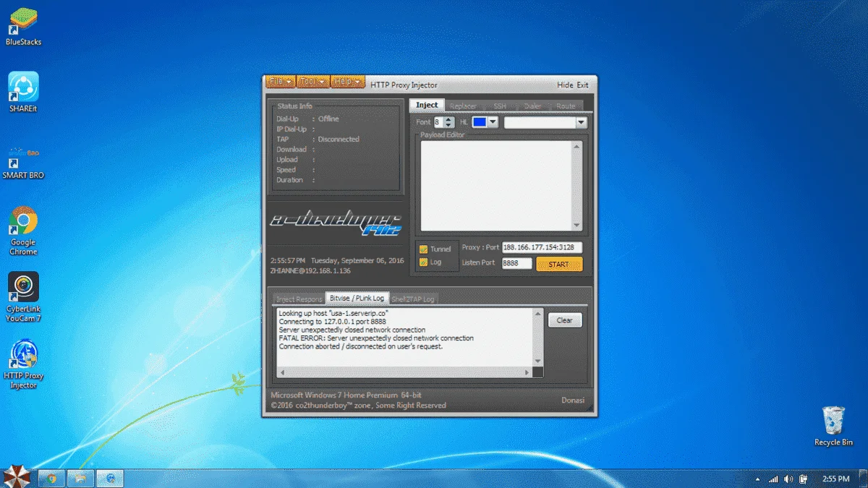Switch to the Replacer tab

[x=463, y=106]
